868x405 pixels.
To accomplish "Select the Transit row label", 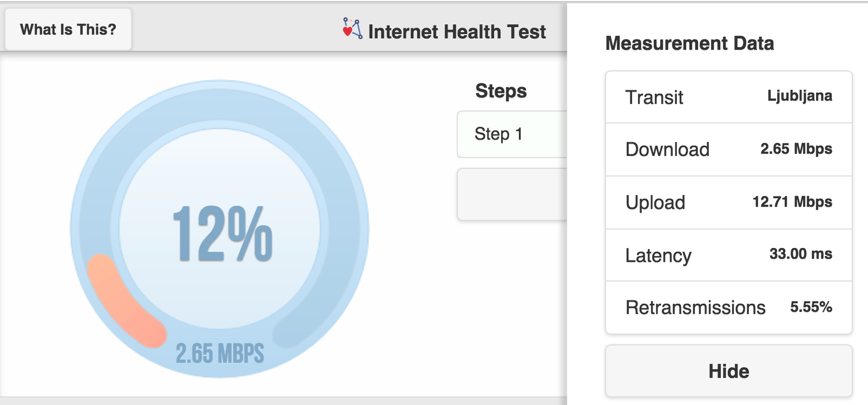I will coord(654,97).
